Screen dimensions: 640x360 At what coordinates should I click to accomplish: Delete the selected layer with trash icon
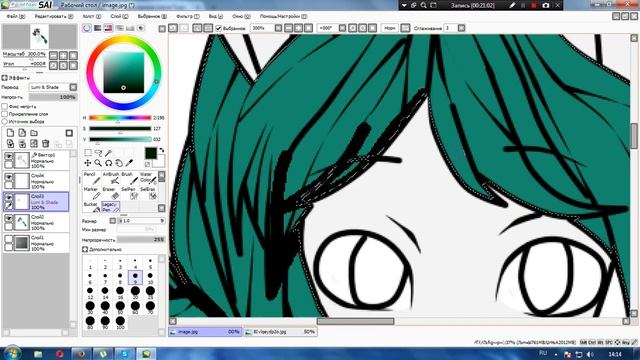click(45, 143)
